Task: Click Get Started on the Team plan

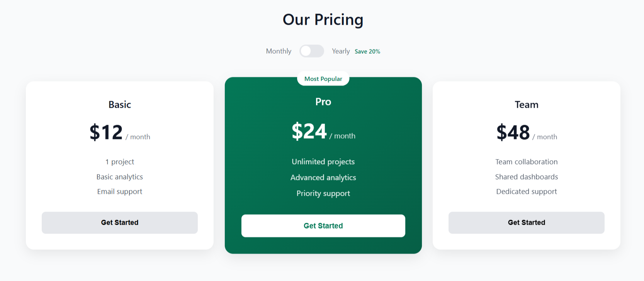Action: point(526,222)
